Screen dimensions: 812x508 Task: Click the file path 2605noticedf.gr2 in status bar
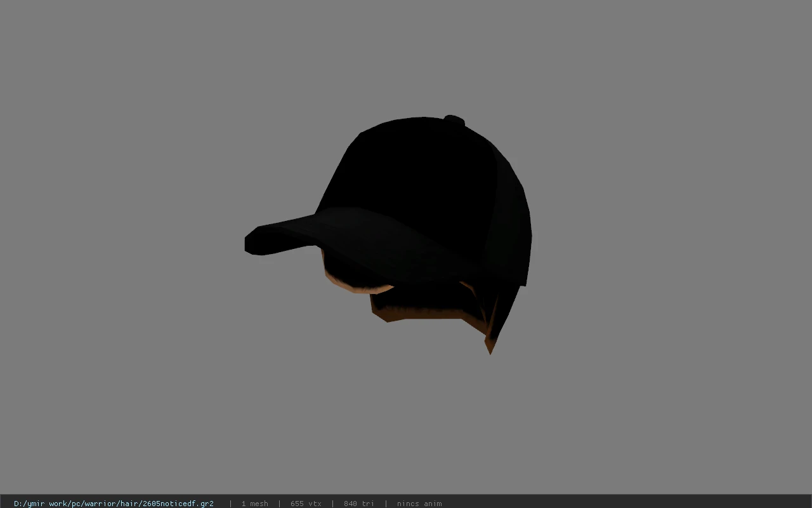click(114, 504)
